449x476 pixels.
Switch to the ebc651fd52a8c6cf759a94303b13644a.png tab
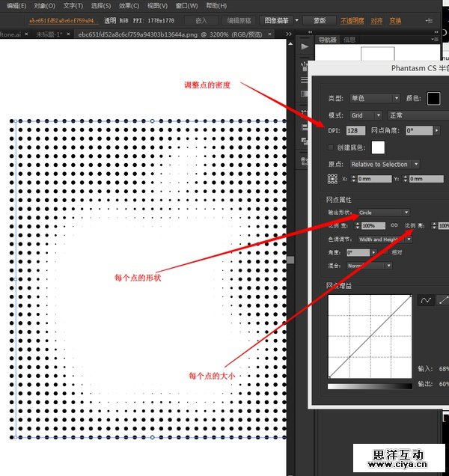170,34
